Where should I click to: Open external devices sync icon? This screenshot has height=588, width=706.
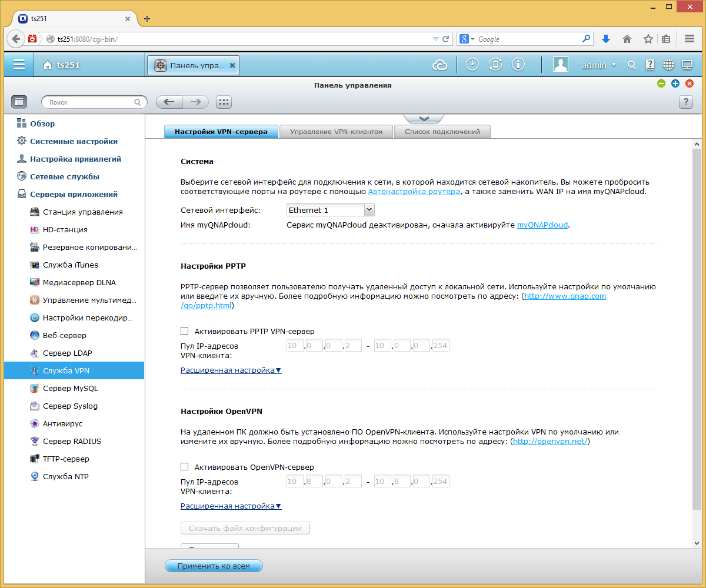pos(495,65)
